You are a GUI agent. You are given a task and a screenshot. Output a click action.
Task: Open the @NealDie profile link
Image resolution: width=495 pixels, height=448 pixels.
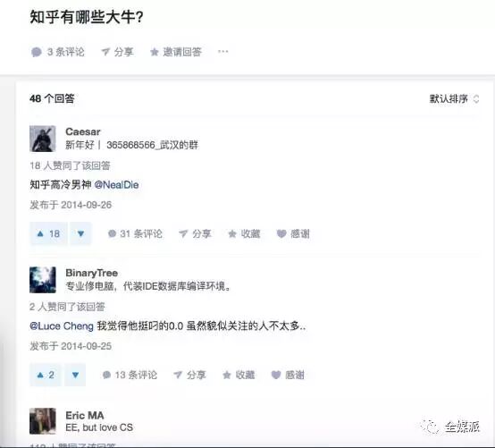tap(116, 185)
